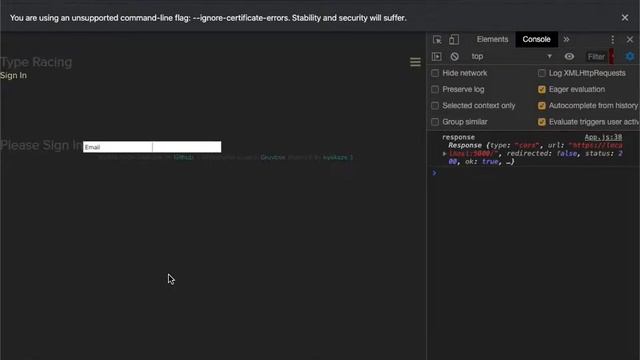This screenshot has height=360, width=640.
Task: Open the Devistee footer link
Action: click(273, 157)
